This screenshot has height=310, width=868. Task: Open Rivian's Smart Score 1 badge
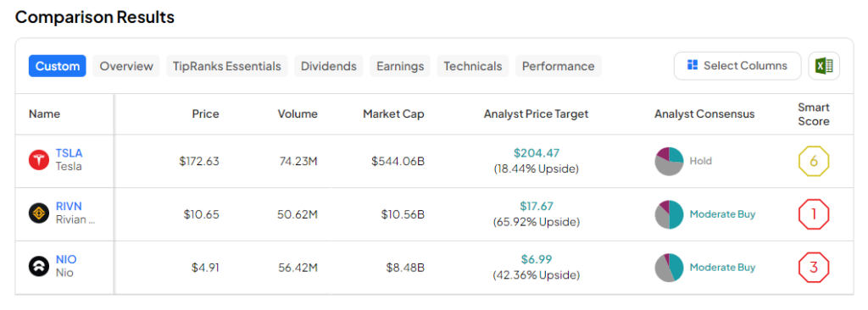813,213
